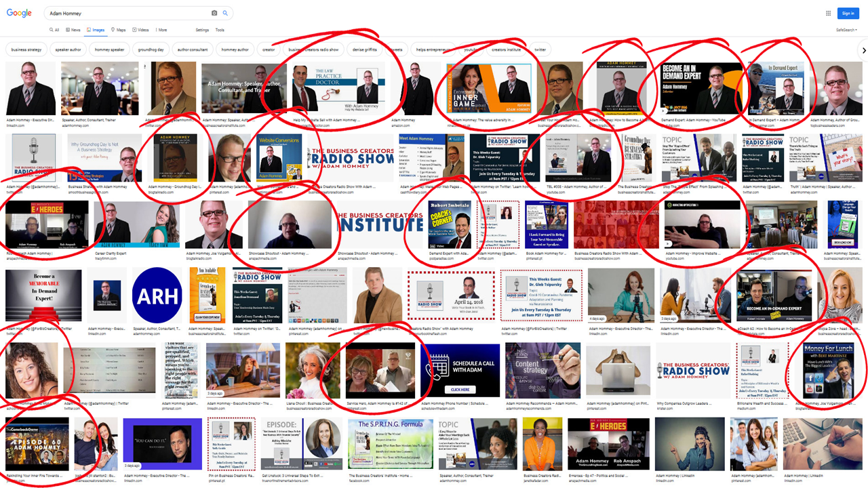
Task: Click 'Career Clarity Expert' caption
Action: [112, 254]
